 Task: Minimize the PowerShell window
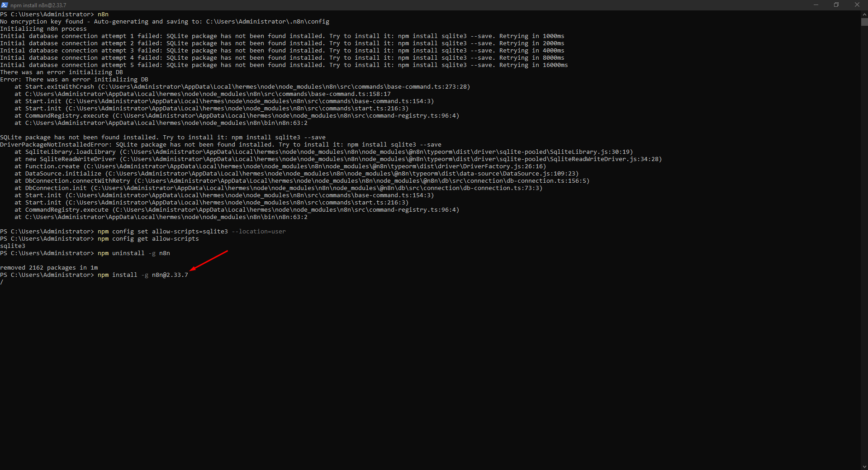coord(816,5)
